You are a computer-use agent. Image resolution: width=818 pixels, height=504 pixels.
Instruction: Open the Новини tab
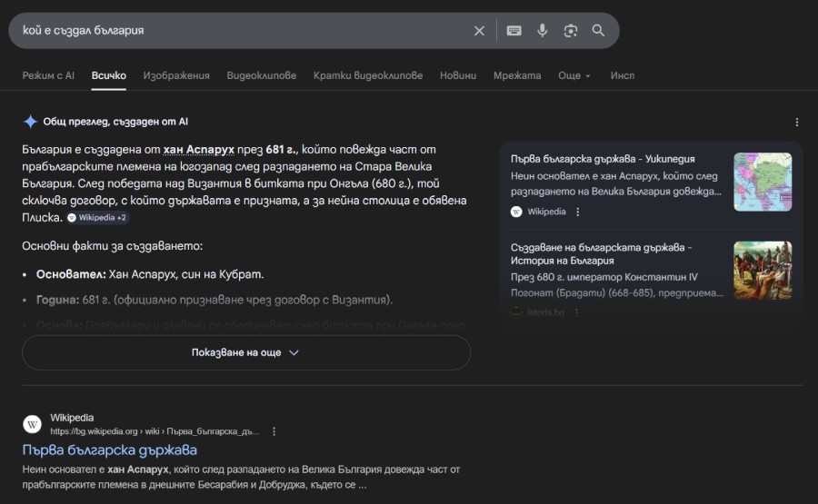point(458,75)
